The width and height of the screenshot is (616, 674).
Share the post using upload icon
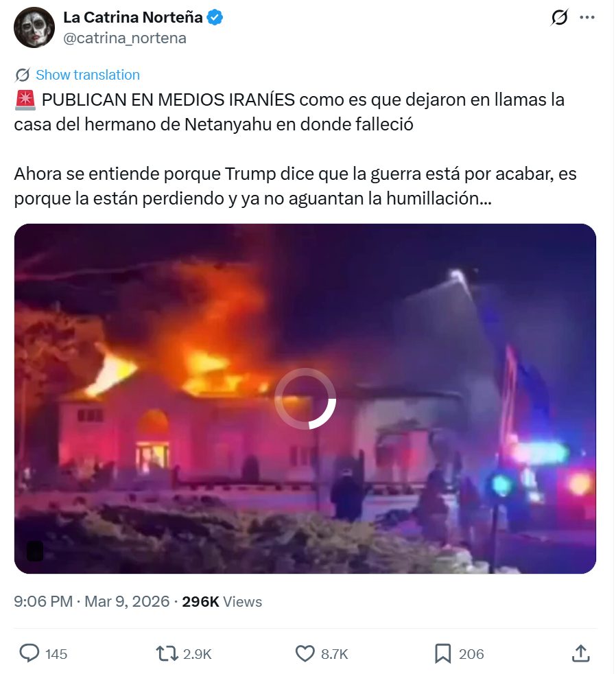581,653
